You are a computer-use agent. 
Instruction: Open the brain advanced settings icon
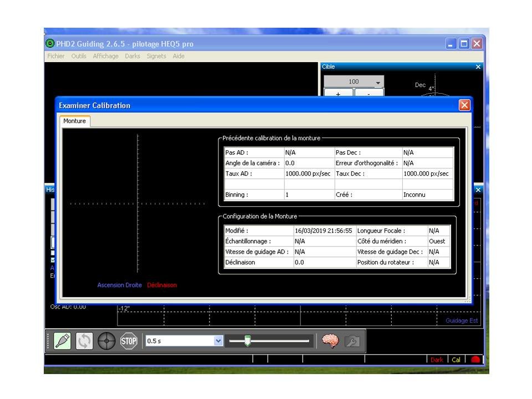point(330,341)
